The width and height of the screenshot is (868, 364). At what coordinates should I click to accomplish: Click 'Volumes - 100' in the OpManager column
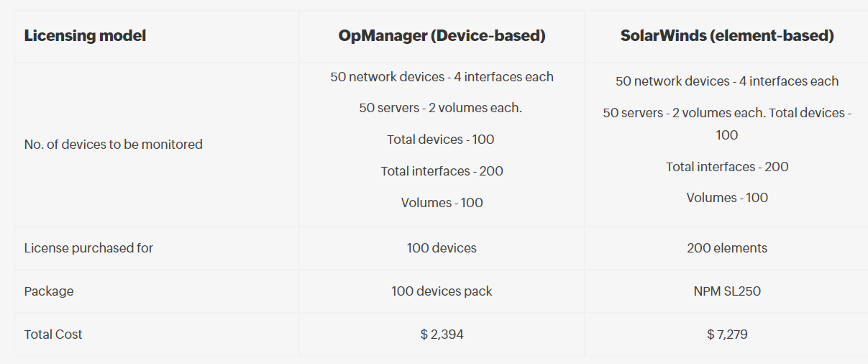(442, 203)
